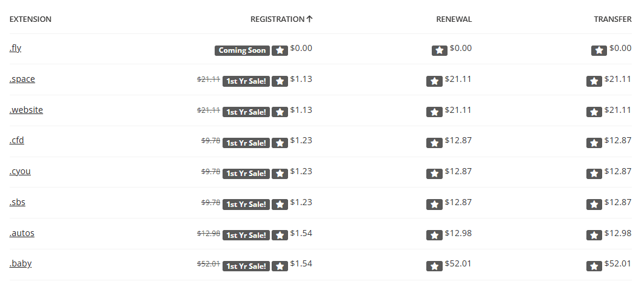
Task: Click the star icon in .website transfer column
Action: (594, 112)
